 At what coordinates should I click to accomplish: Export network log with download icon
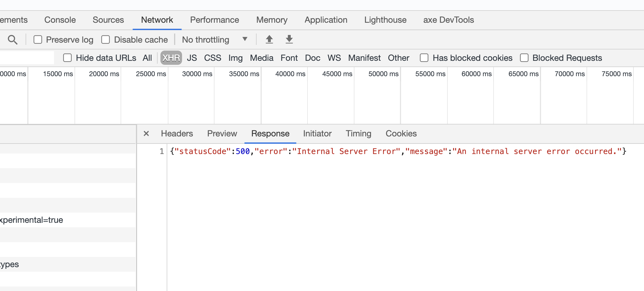pos(289,40)
